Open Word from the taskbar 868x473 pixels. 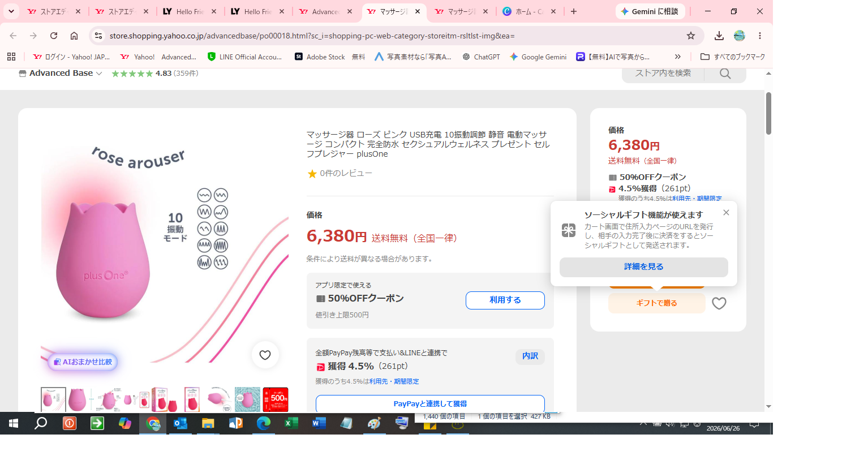pyautogui.click(x=319, y=423)
